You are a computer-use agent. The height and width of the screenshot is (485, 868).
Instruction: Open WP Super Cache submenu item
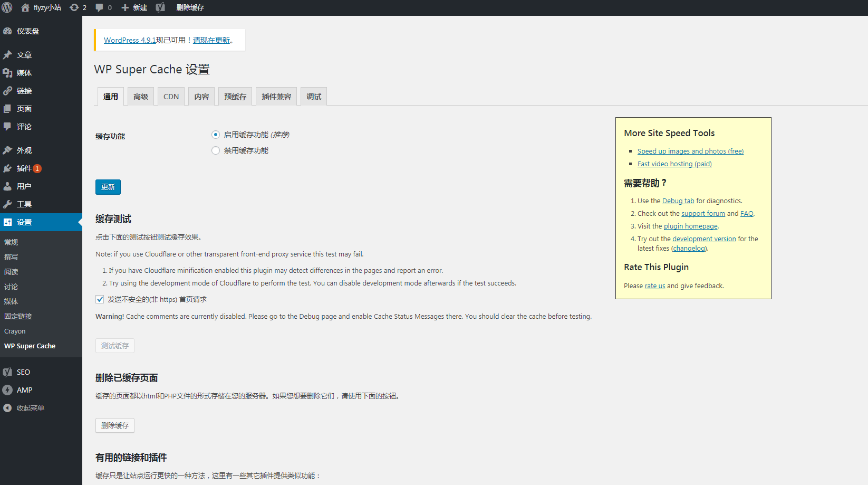click(x=30, y=346)
